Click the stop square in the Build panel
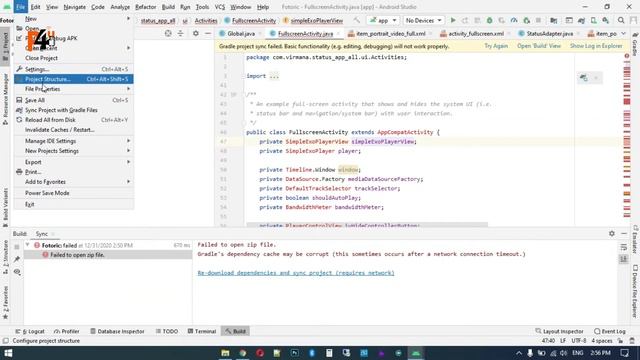The width and height of the screenshot is (640, 360). [17, 247]
